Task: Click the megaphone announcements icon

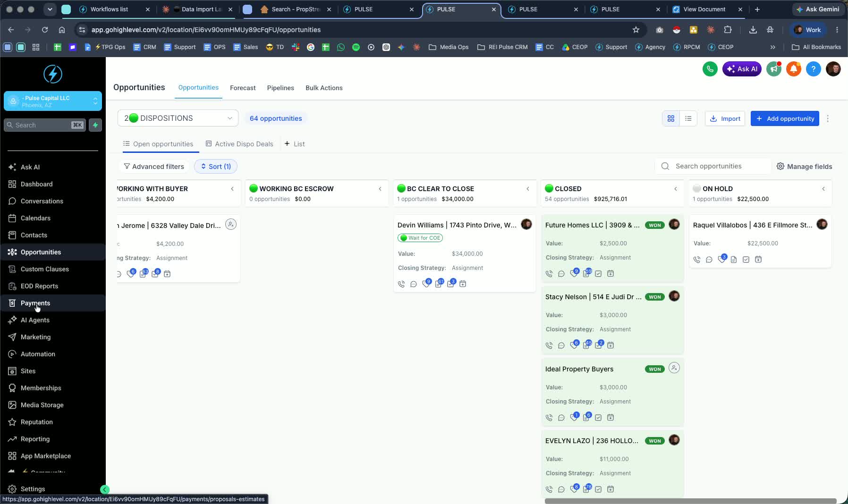Action: point(773,69)
